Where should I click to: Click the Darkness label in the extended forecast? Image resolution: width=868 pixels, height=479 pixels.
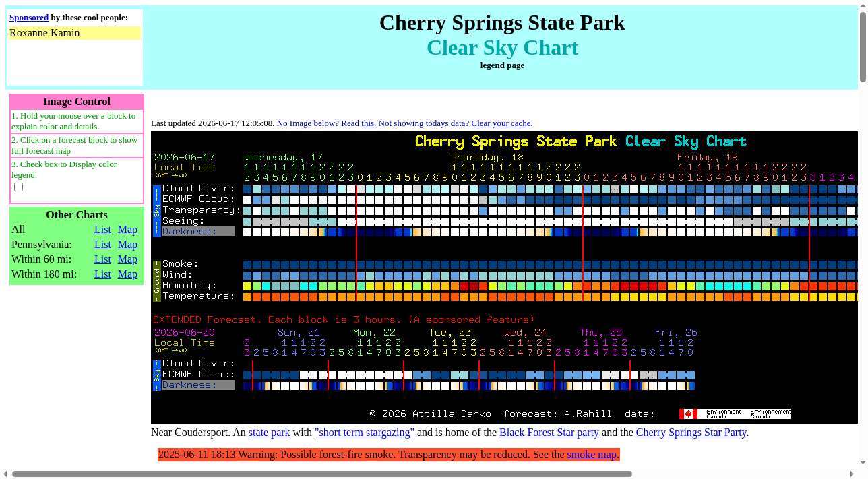point(199,385)
